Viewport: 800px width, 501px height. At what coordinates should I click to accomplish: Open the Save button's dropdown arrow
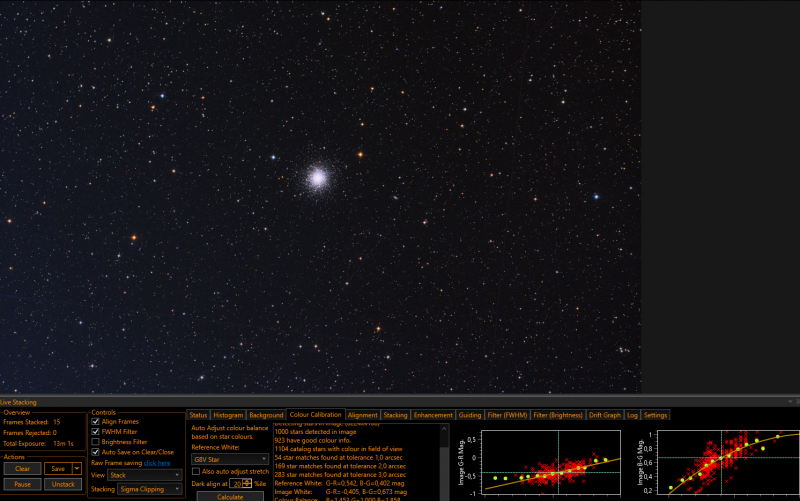[77, 468]
